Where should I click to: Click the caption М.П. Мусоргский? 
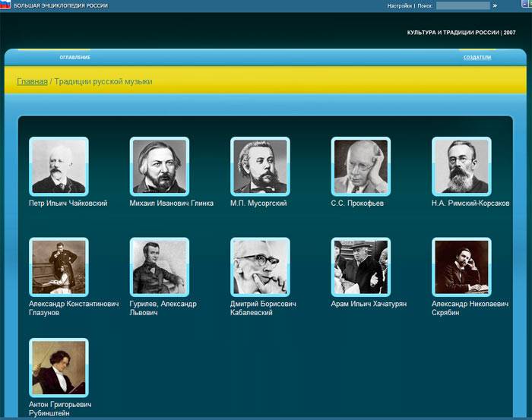(x=258, y=204)
